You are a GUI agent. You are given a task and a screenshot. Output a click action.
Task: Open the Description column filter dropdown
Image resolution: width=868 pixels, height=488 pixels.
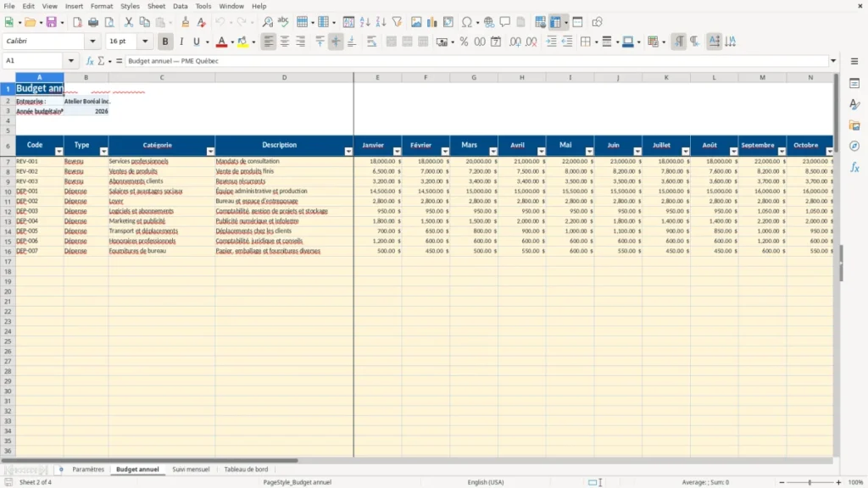tap(348, 151)
